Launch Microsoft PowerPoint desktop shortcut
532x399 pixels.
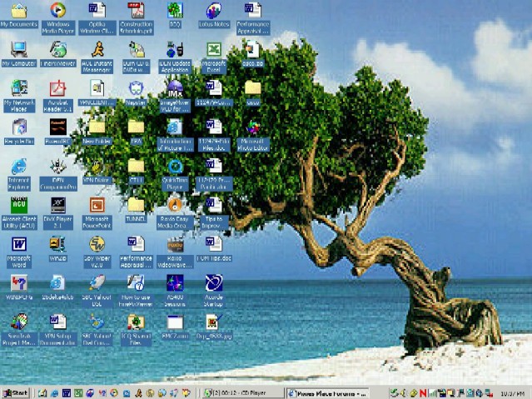pyautogui.click(x=97, y=205)
